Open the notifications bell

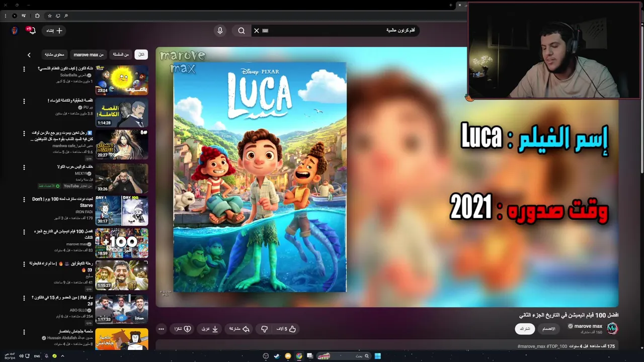pyautogui.click(x=31, y=31)
